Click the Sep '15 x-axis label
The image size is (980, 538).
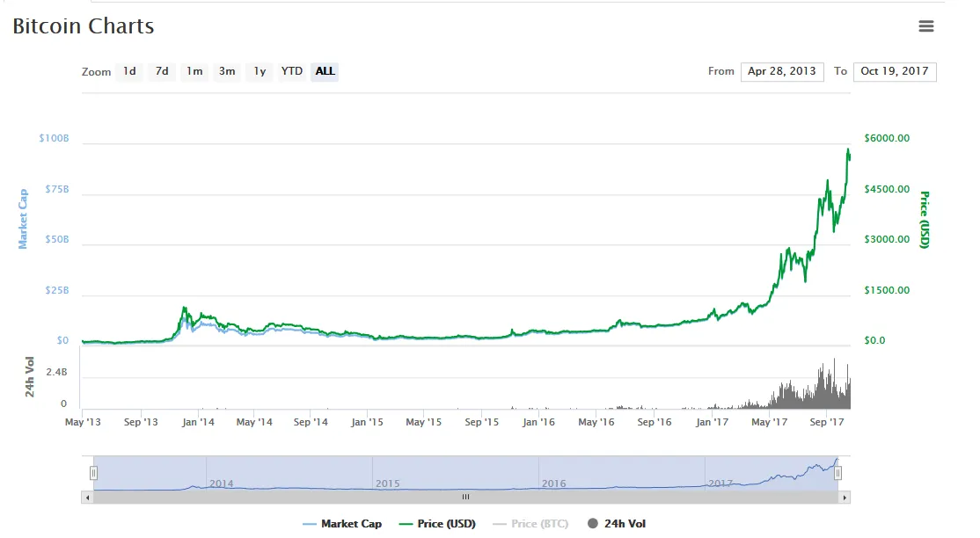[481, 423]
